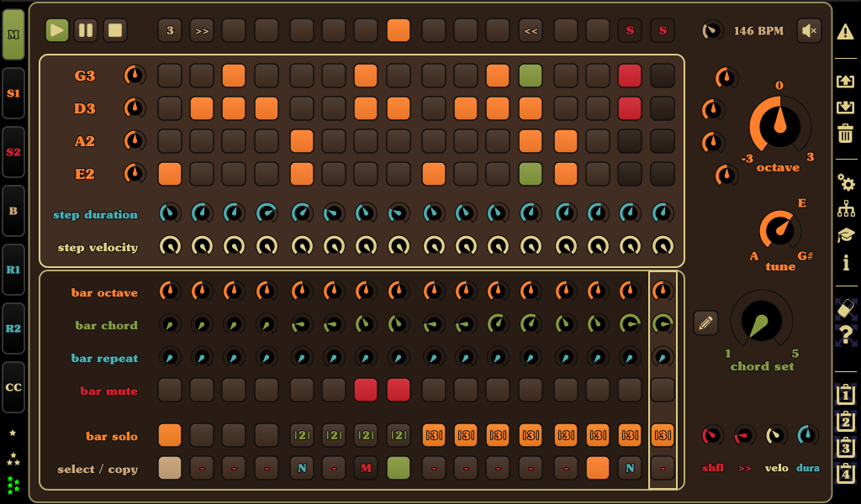
Task: Select clipboard slot 4 icon
Action: [846, 473]
